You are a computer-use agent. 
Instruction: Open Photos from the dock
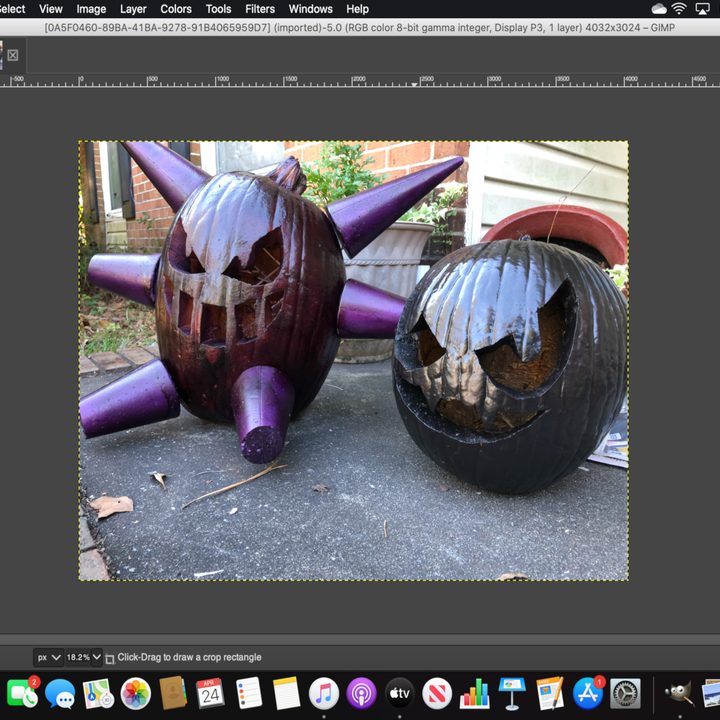pyautogui.click(x=135, y=693)
